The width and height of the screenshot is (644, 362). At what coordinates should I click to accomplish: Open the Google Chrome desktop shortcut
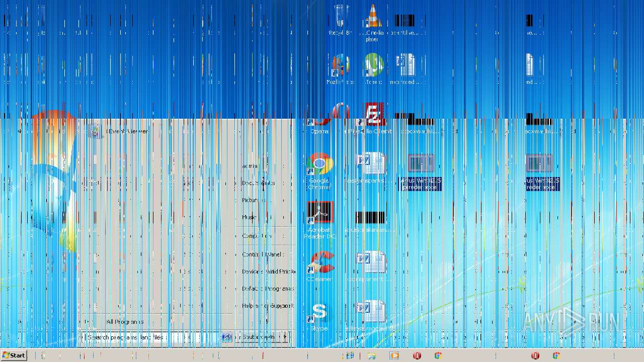319,171
